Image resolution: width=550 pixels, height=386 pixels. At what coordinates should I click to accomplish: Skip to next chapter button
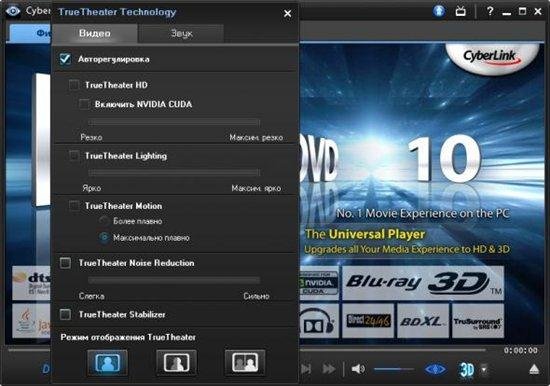pos(306,369)
